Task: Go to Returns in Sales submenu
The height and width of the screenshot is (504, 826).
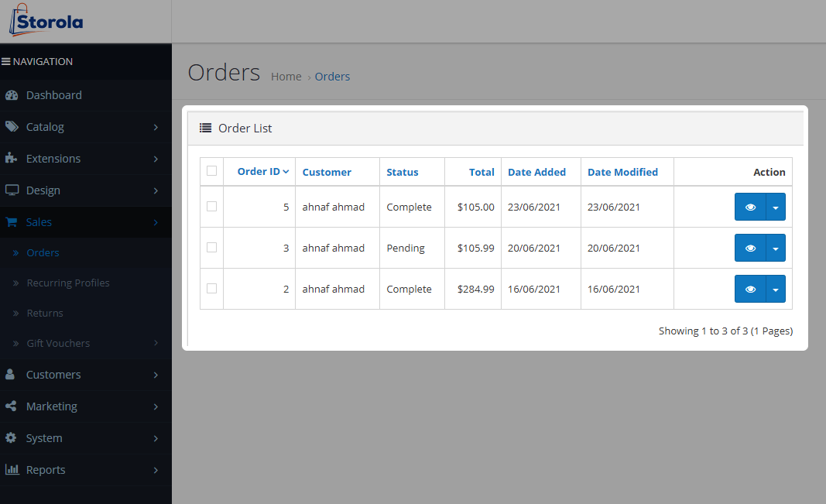Action: click(45, 313)
